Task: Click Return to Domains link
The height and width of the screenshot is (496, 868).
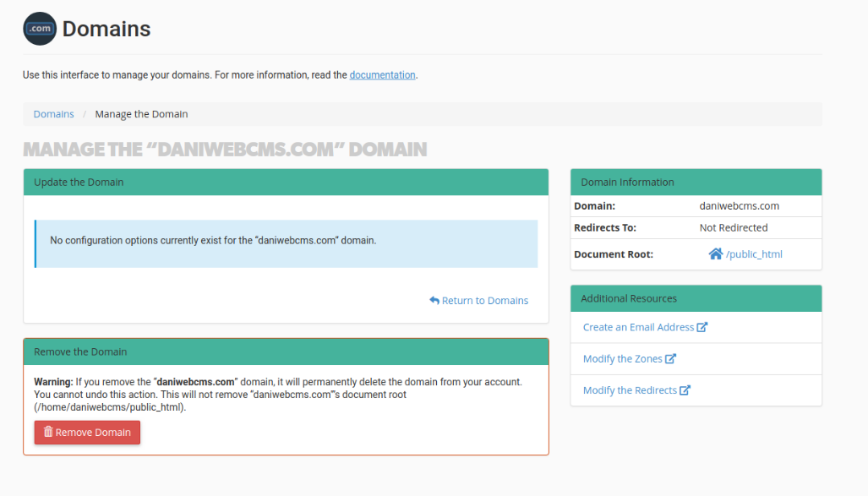Action: [x=479, y=301]
